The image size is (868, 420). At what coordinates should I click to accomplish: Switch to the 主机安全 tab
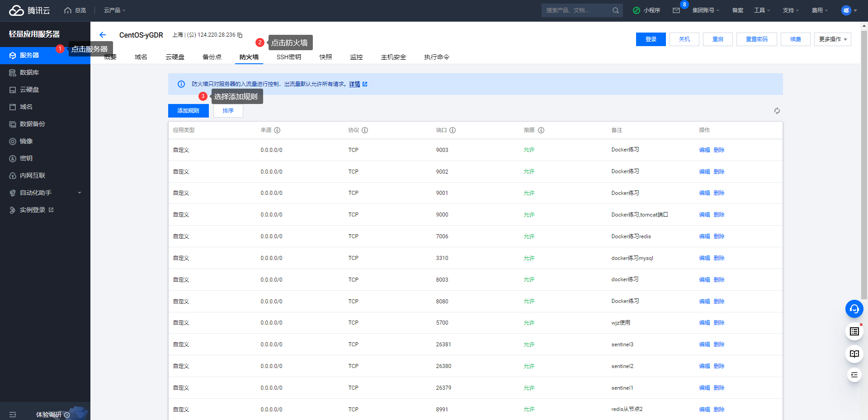[x=393, y=57]
